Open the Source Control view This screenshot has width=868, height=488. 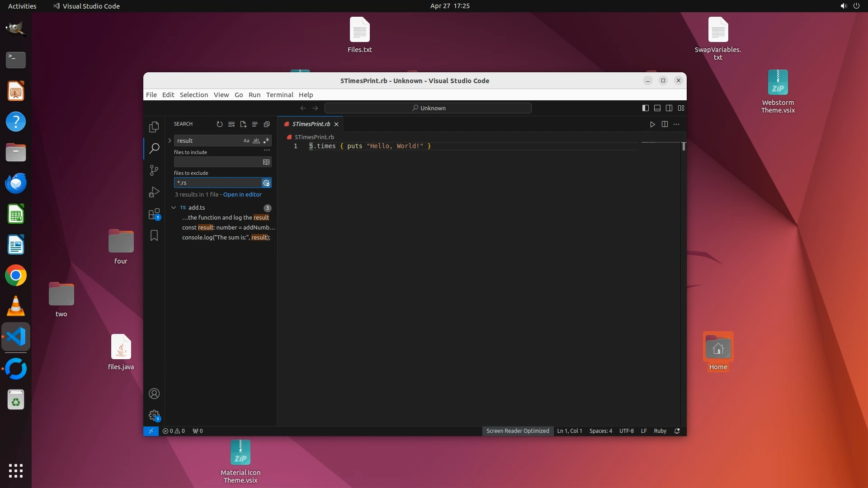154,170
